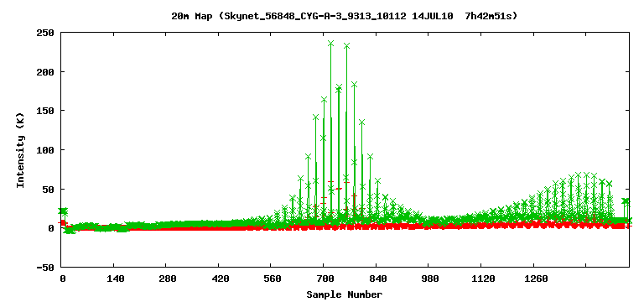The height and width of the screenshot is (302, 644).
Task: Click the 250 y-axis tick label
Action: (x=46, y=33)
